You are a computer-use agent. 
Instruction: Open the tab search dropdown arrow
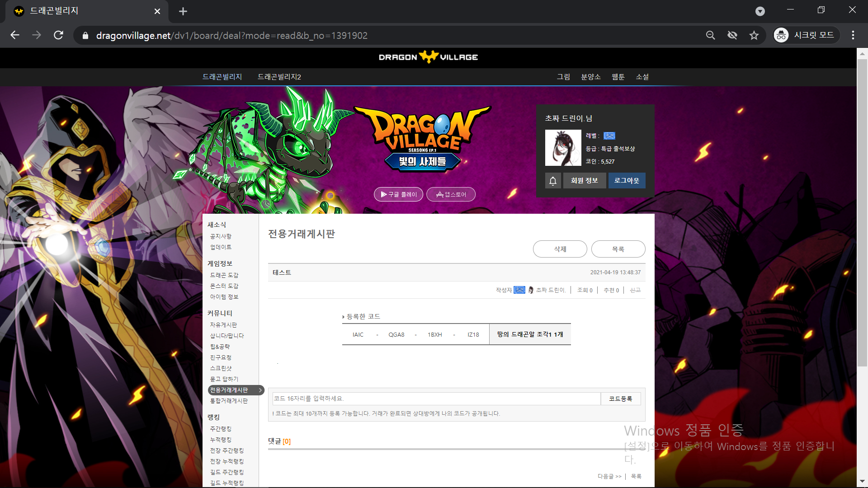[x=760, y=11]
